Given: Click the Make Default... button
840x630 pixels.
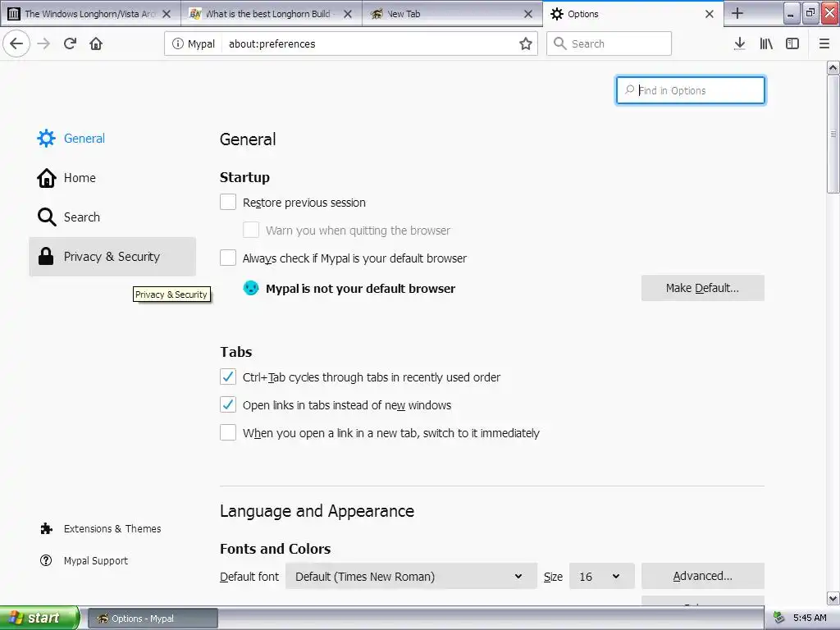Looking at the screenshot, I should click(703, 288).
